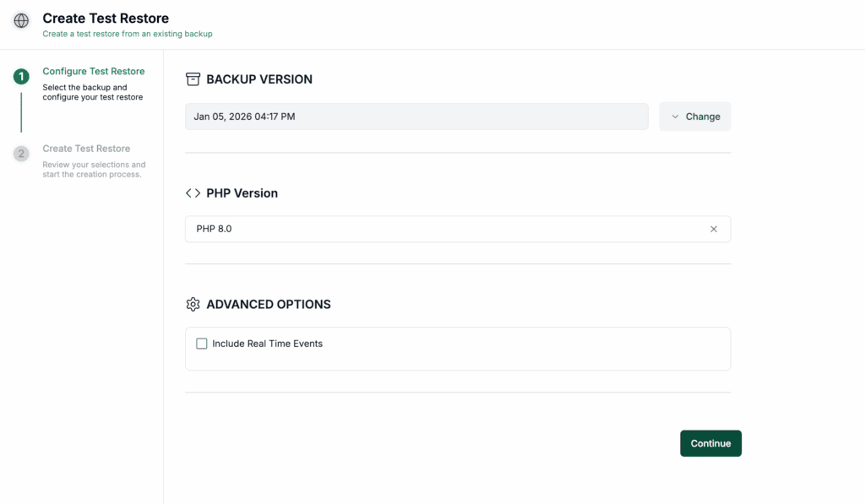This screenshot has width=865, height=504.
Task: Click the archive box icon next to BACKUP VERSION
Action: point(193,79)
